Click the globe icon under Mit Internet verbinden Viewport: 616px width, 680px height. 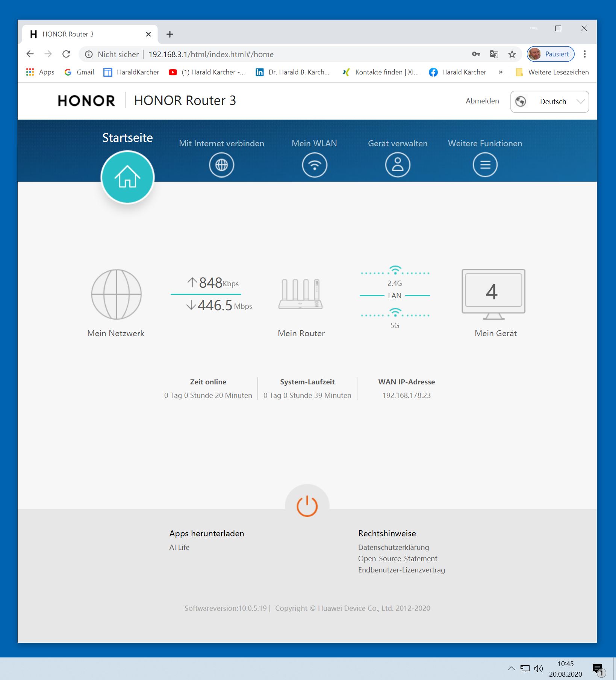[221, 165]
